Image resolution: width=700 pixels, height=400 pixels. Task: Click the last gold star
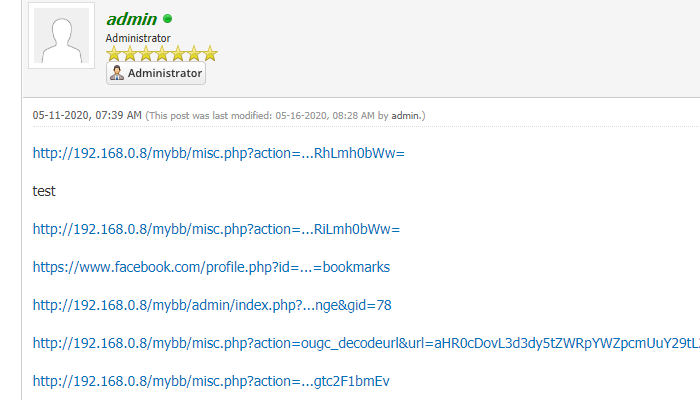(x=209, y=54)
